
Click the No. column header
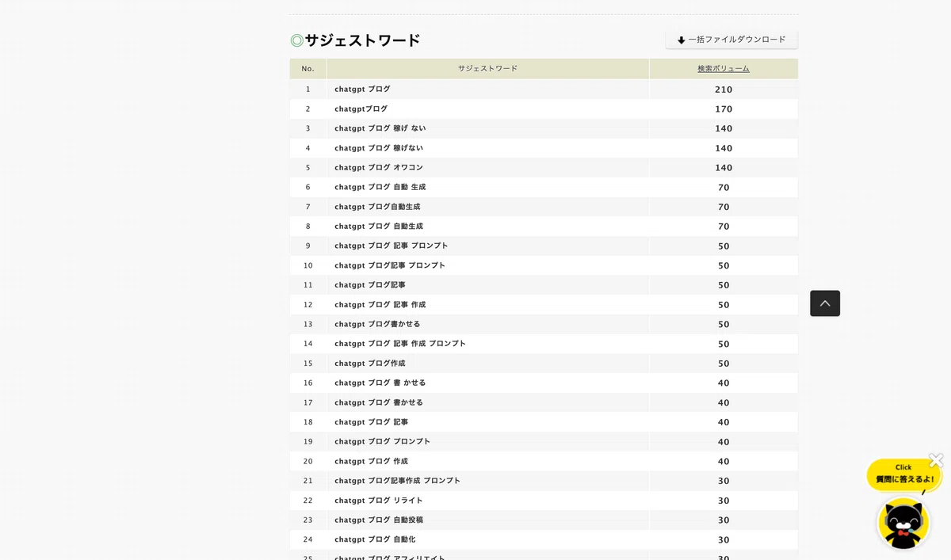[x=308, y=69]
